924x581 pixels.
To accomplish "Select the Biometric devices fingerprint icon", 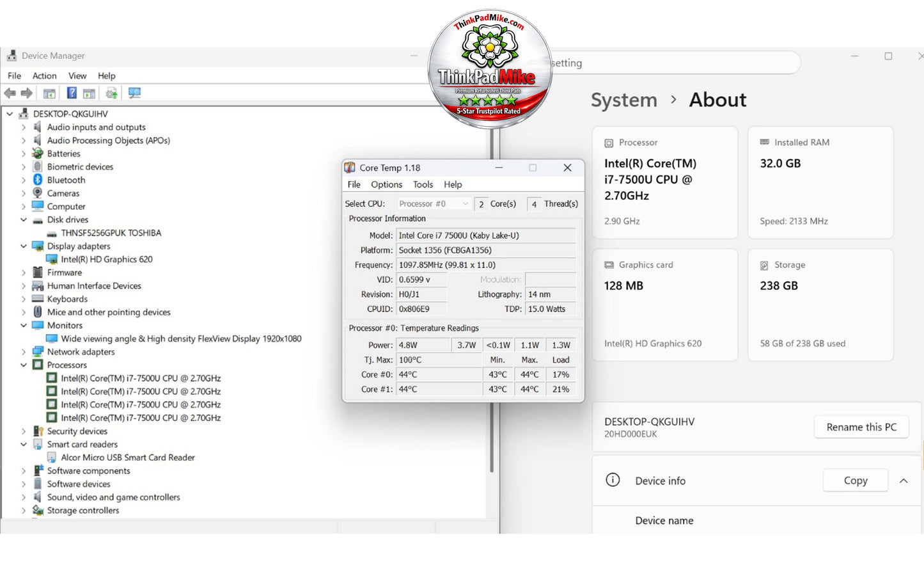I will (x=38, y=166).
